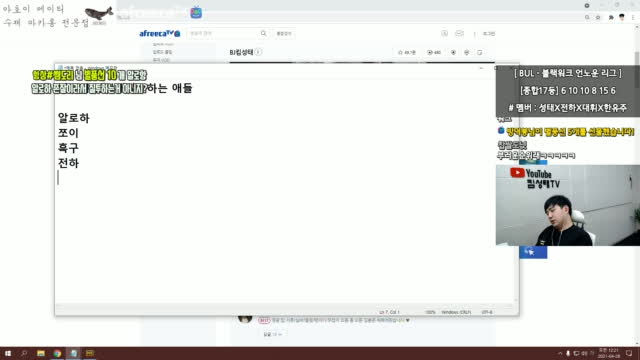Click the browser zoom magnifier in address bar

pyautogui.click(x=587, y=18)
